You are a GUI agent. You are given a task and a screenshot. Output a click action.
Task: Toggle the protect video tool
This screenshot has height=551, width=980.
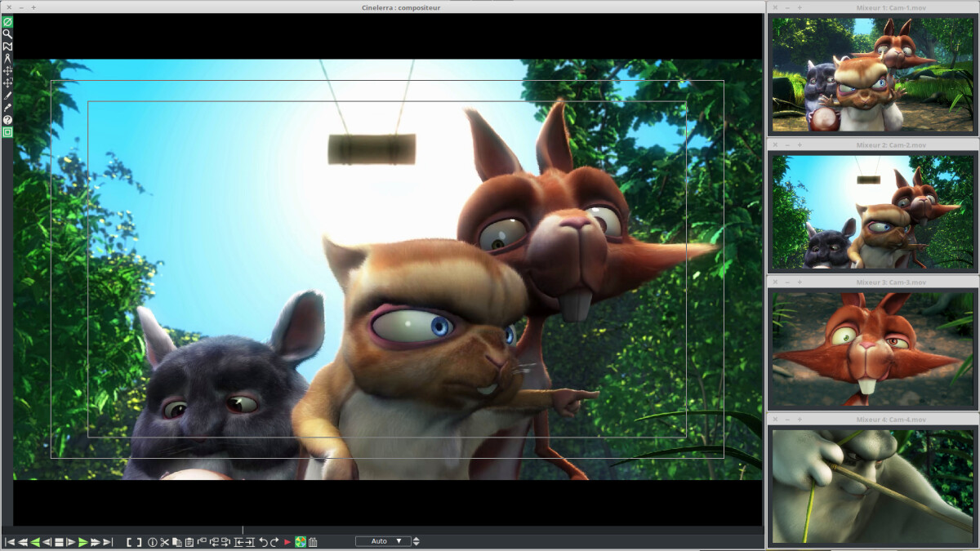pos(7,21)
